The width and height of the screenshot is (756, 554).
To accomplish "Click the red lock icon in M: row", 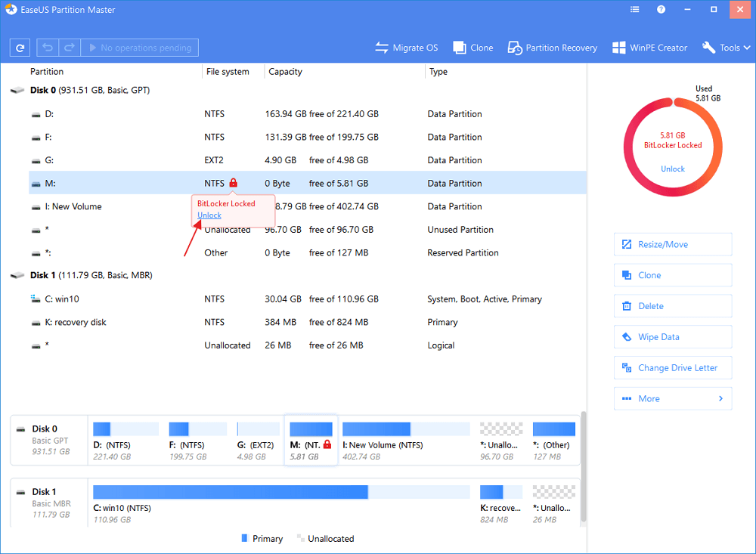I will pos(234,183).
